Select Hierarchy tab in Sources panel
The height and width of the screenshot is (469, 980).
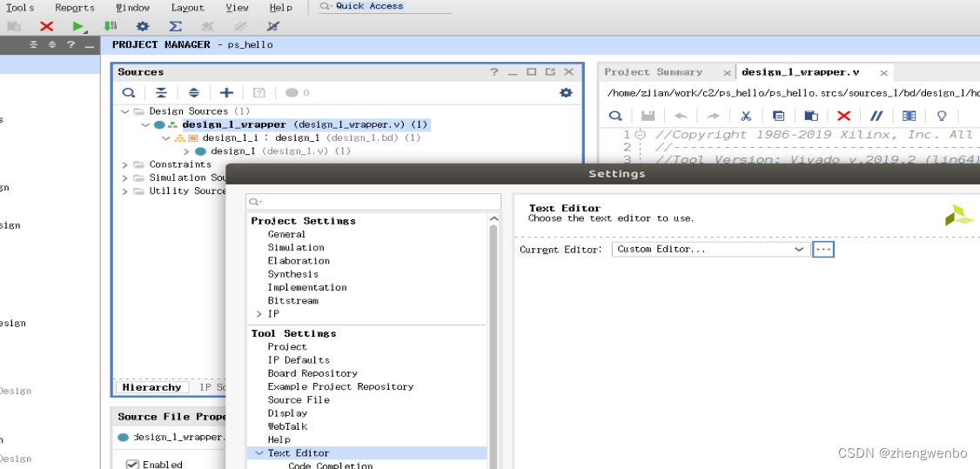click(x=152, y=387)
